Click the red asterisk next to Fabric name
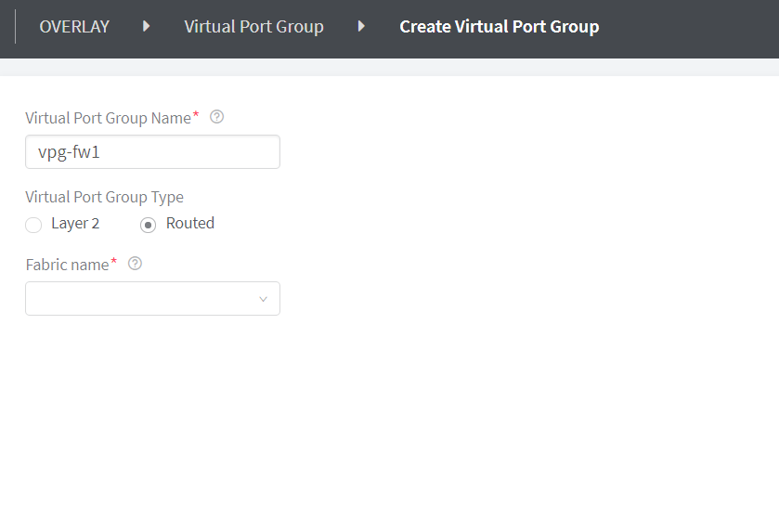Viewport: 779px width, 532px height. 114,264
